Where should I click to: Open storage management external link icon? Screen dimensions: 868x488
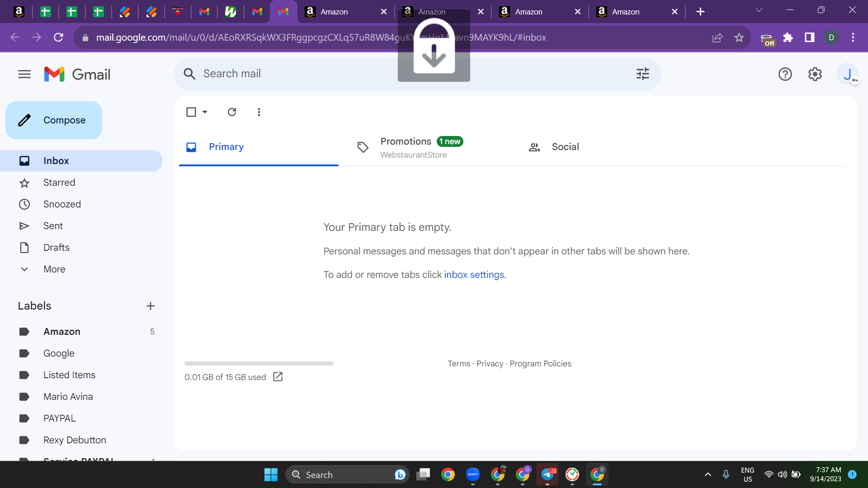[278, 377]
